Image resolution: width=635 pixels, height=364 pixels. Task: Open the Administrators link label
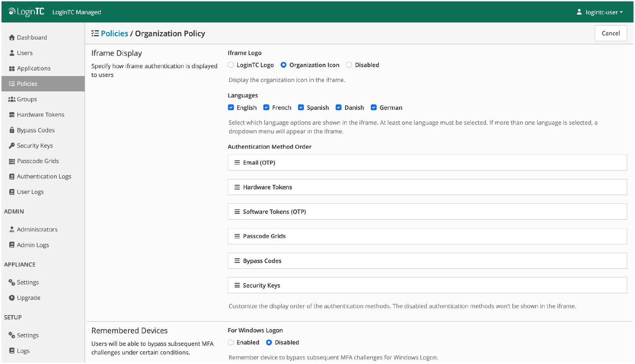pyautogui.click(x=37, y=229)
